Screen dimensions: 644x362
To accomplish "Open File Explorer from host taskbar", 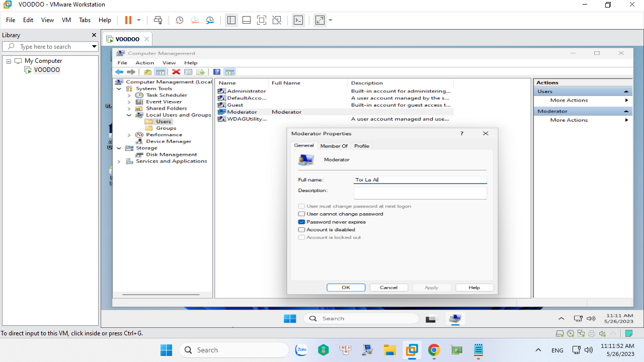I will 390,350.
